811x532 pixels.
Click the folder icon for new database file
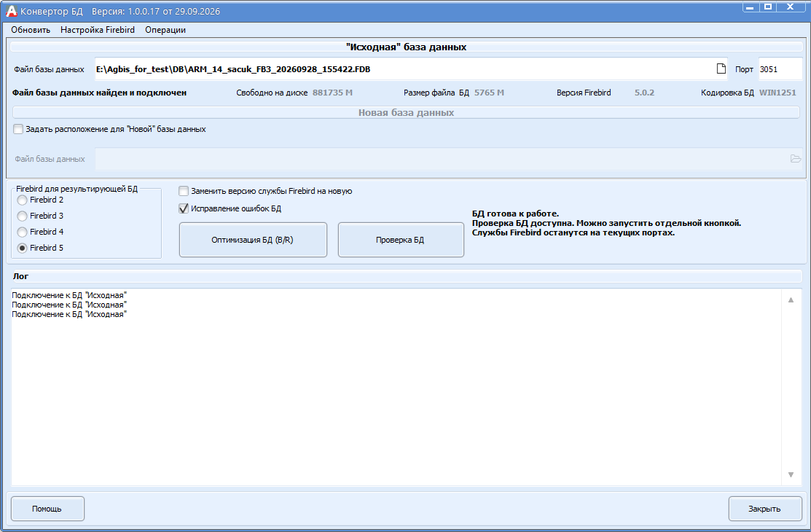pos(796,158)
